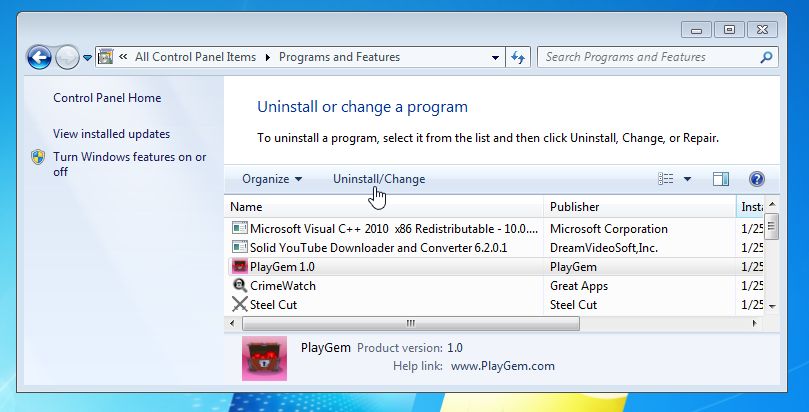Click Microsoft Corporation publisher cell
809x412 pixels.
609,229
